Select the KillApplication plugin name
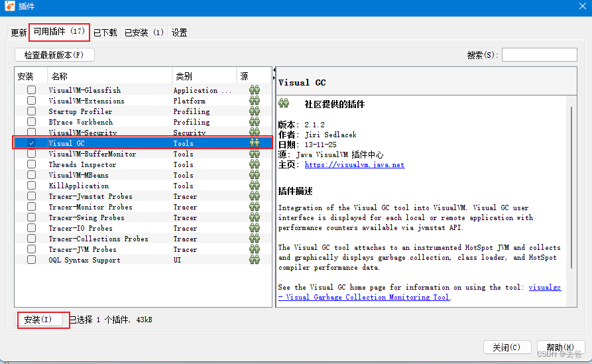This screenshot has width=592, height=364. (x=78, y=186)
